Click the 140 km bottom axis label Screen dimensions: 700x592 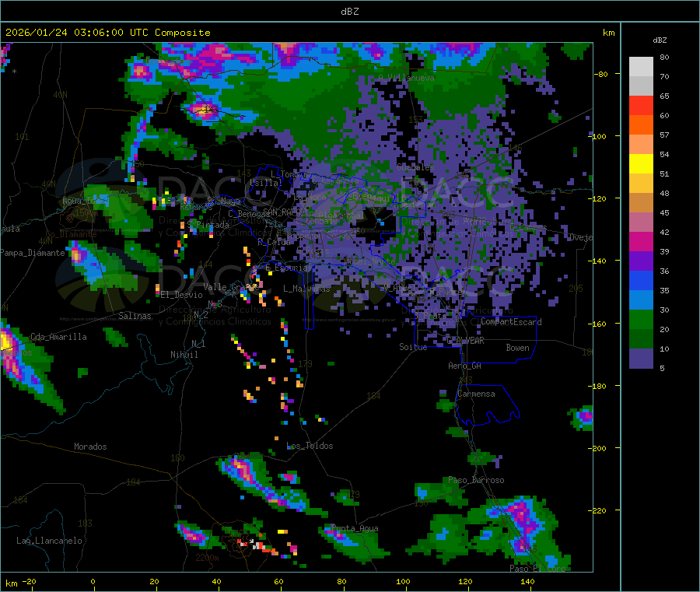[527, 581]
